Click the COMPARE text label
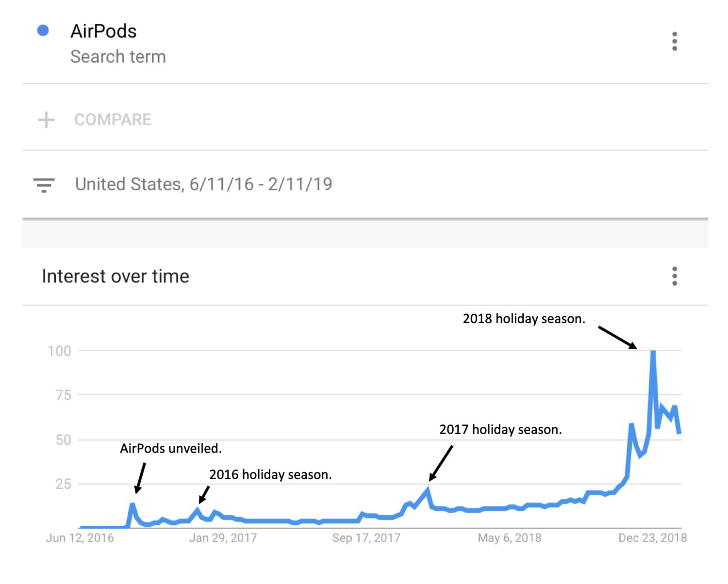Screen dimensions: 728x584 (113, 120)
